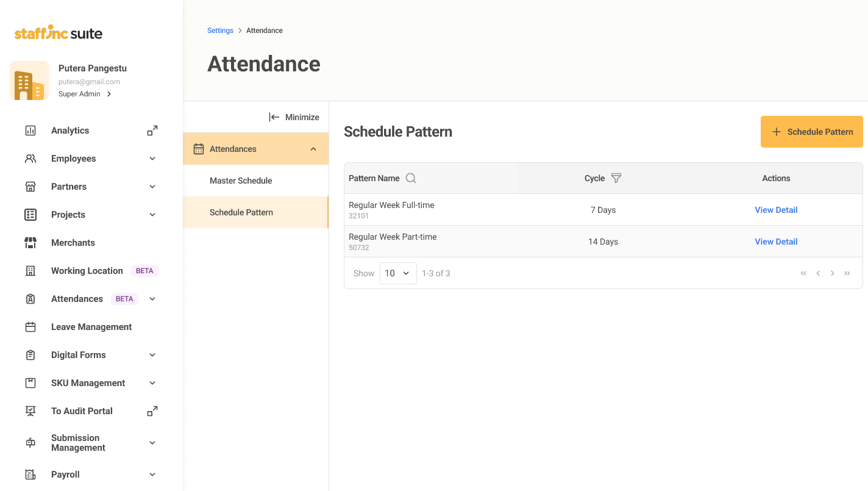Click the Settings breadcrumb link
Image resolution: width=868 pixels, height=491 pixels.
(x=220, y=30)
